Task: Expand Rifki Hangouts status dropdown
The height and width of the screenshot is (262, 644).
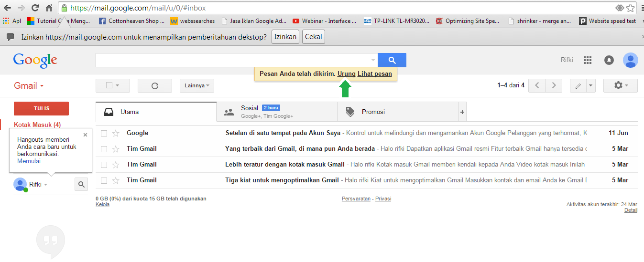Action: click(46, 185)
